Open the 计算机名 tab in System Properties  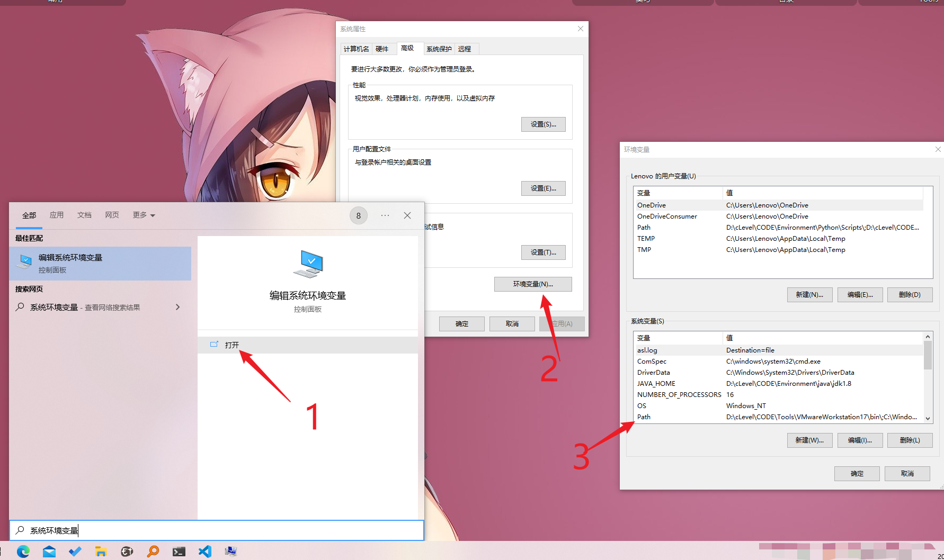pos(356,49)
